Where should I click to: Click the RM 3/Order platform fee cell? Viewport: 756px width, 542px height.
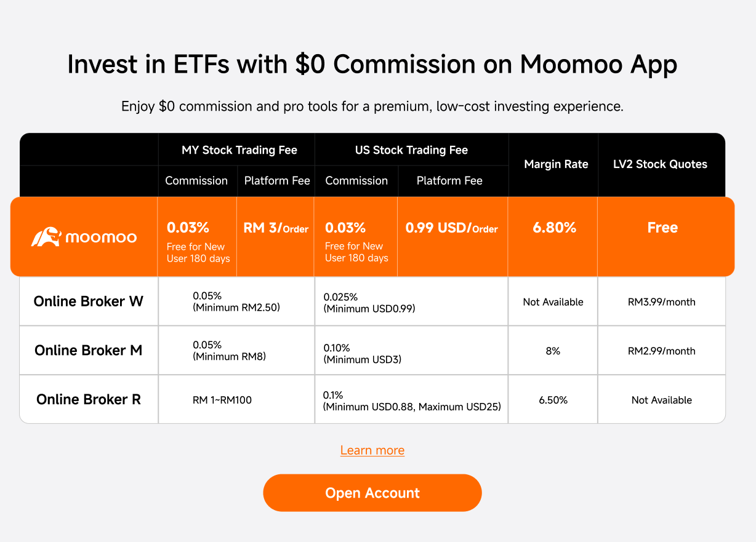click(276, 236)
